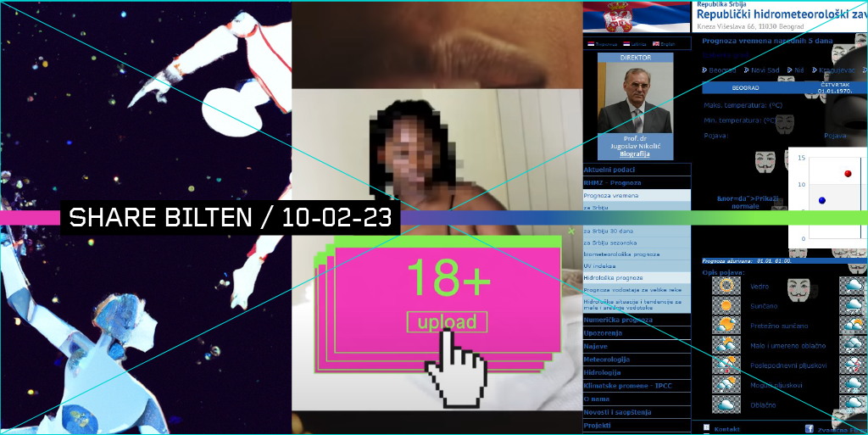The width and height of the screenshot is (868, 435).
Task: Close the pink 18+ popup window
Action: click(x=571, y=231)
